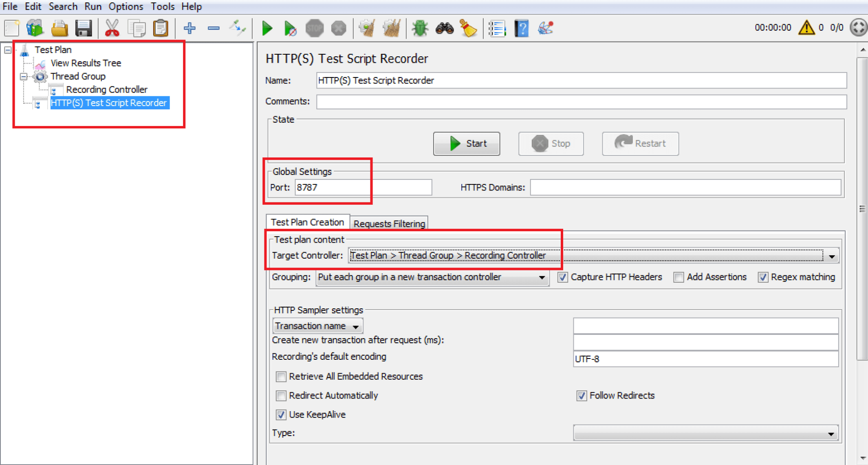Open the Run menu
The height and width of the screenshot is (465, 868).
coord(93,7)
